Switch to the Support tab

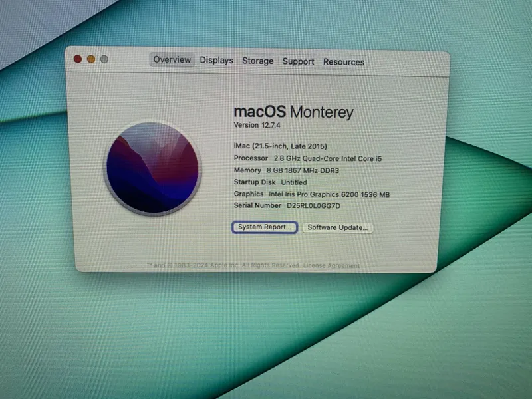point(298,61)
